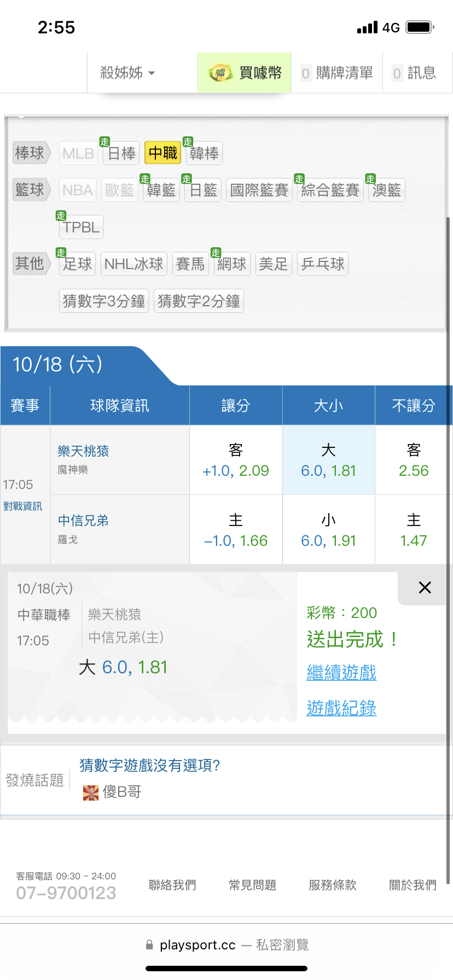The height and width of the screenshot is (980, 453).
Task: Select the 中職 league tab
Action: tap(163, 153)
